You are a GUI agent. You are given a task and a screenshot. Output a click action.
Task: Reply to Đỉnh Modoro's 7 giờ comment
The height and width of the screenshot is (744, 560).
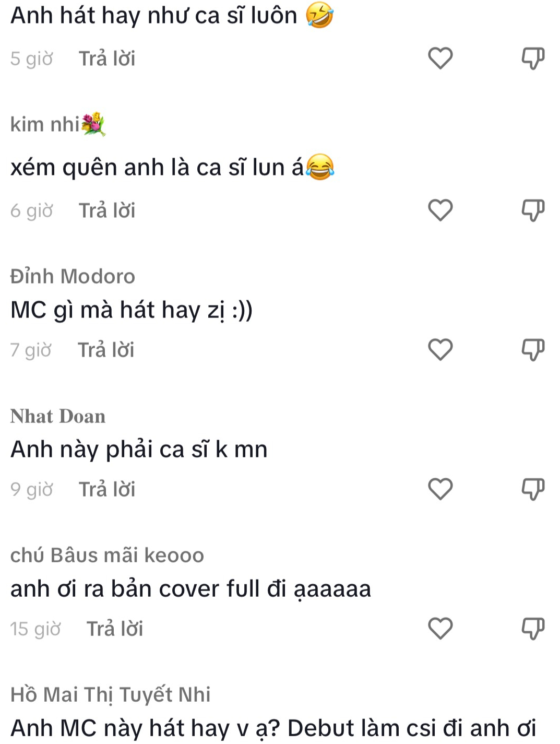(x=106, y=350)
